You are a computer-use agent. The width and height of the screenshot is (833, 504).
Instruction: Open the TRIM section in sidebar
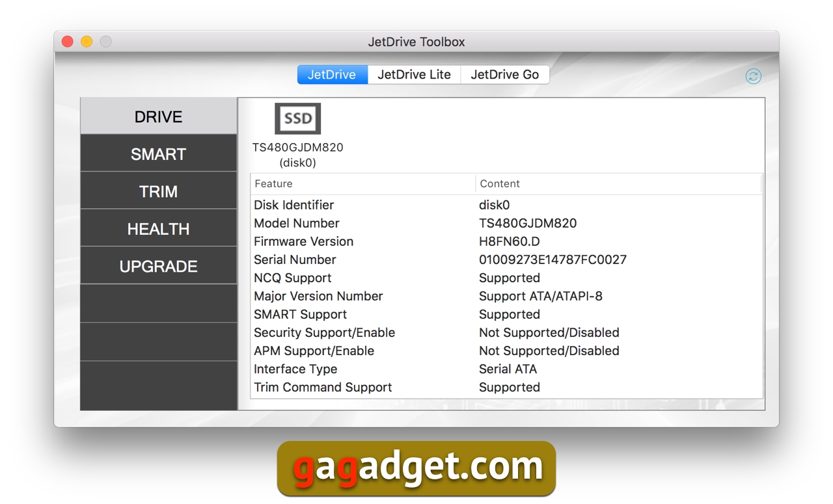tap(159, 191)
